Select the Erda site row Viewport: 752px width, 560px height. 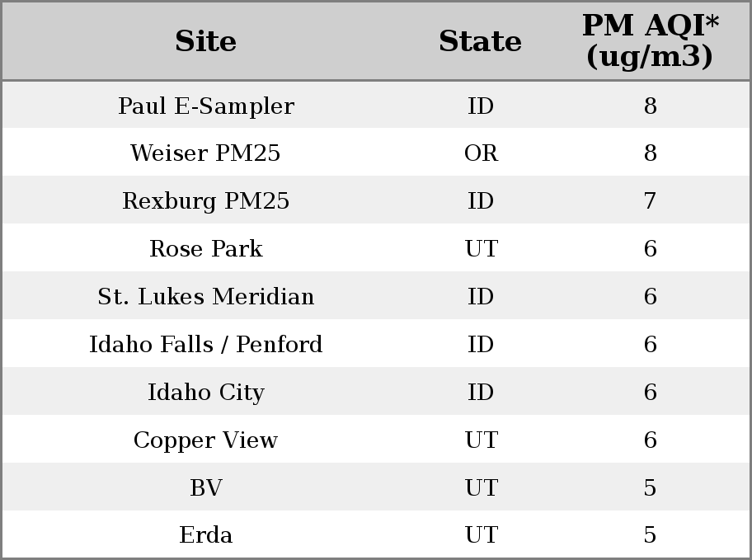click(376, 534)
